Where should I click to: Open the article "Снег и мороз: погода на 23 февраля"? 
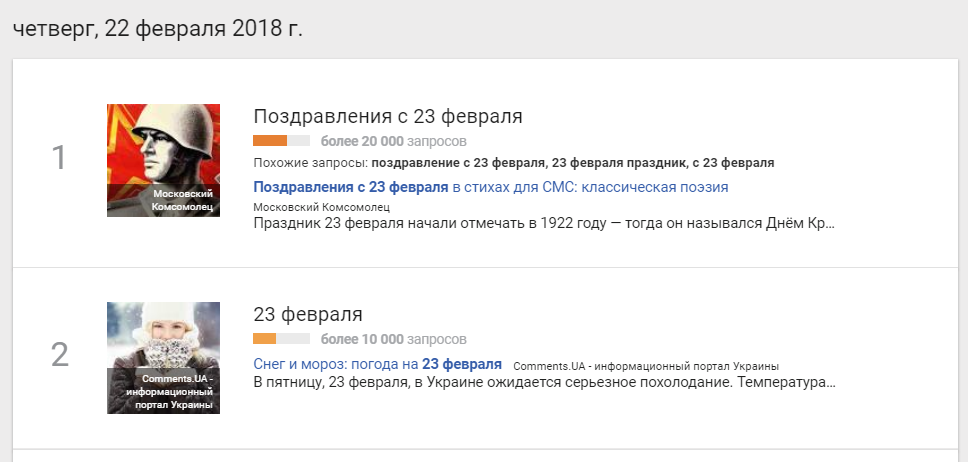coord(377,364)
